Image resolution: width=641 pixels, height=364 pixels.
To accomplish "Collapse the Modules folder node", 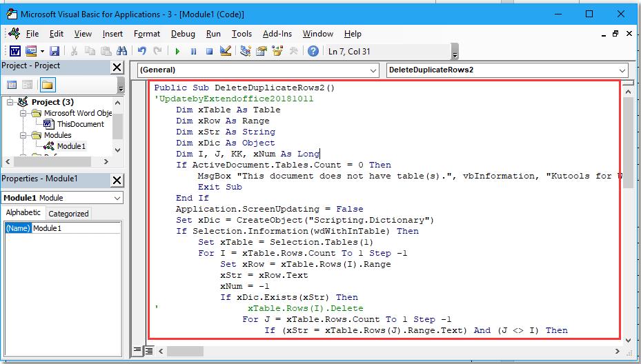I will (x=23, y=135).
